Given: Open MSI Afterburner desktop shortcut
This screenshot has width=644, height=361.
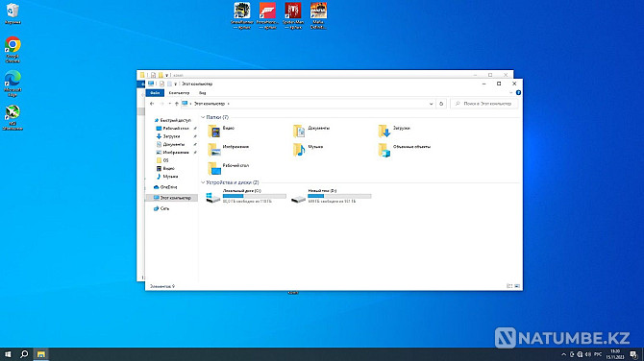Looking at the screenshot, I should click(12, 117).
